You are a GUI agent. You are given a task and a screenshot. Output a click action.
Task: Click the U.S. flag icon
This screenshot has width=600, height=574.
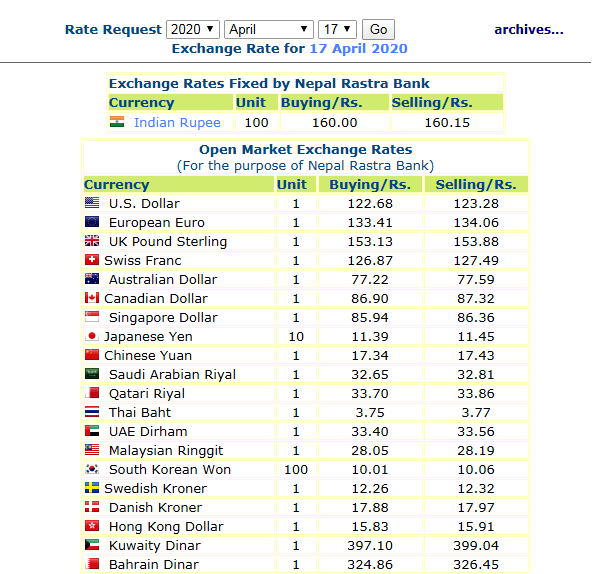point(92,203)
